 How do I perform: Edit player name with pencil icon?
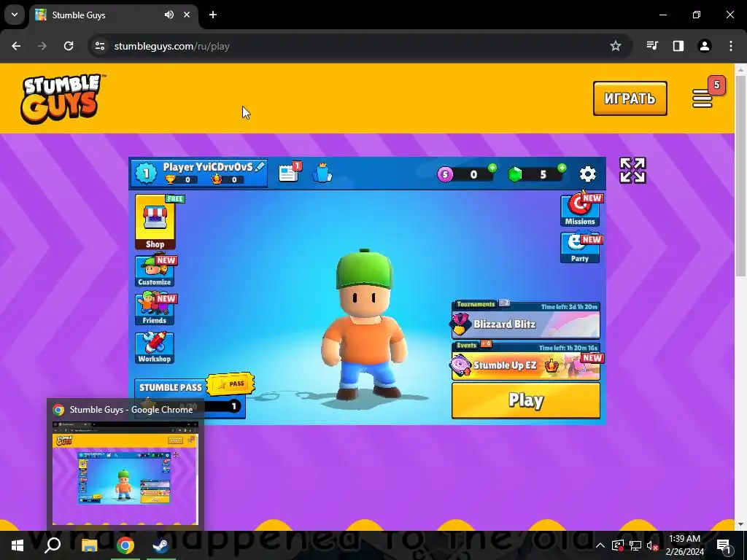tap(260, 167)
